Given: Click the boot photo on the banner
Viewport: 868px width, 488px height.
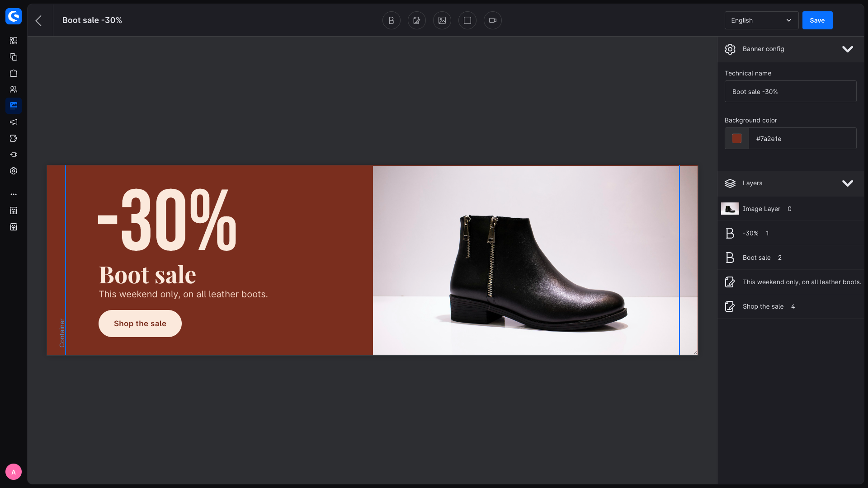Looking at the screenshot, I should 535,260.
